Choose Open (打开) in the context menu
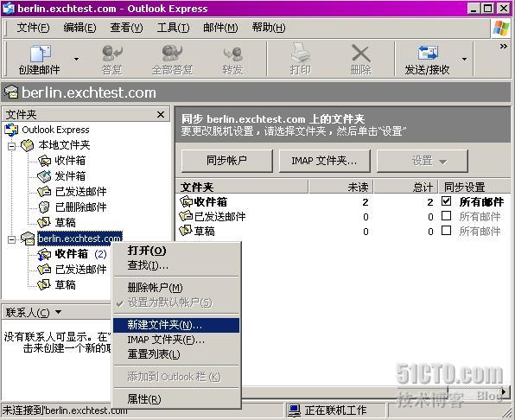This screenshot has width=515, height=420. click(x=176, y=251)
